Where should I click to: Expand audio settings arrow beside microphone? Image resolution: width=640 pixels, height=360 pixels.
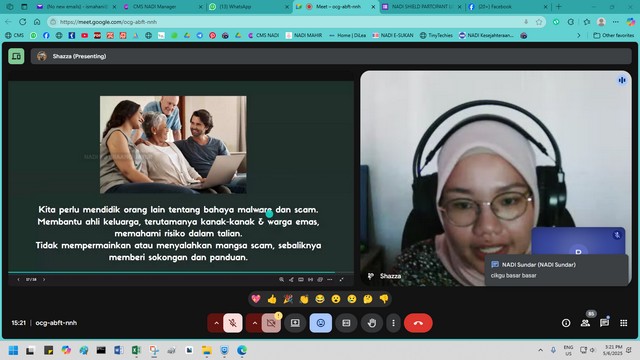click(x=216, y=323)
